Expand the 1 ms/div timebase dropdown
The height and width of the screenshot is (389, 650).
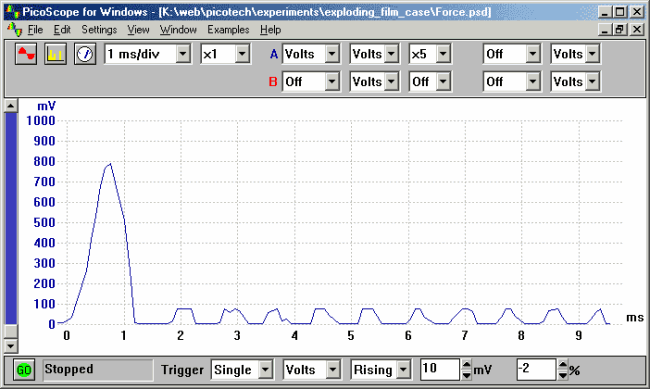(x=183, y=54)
